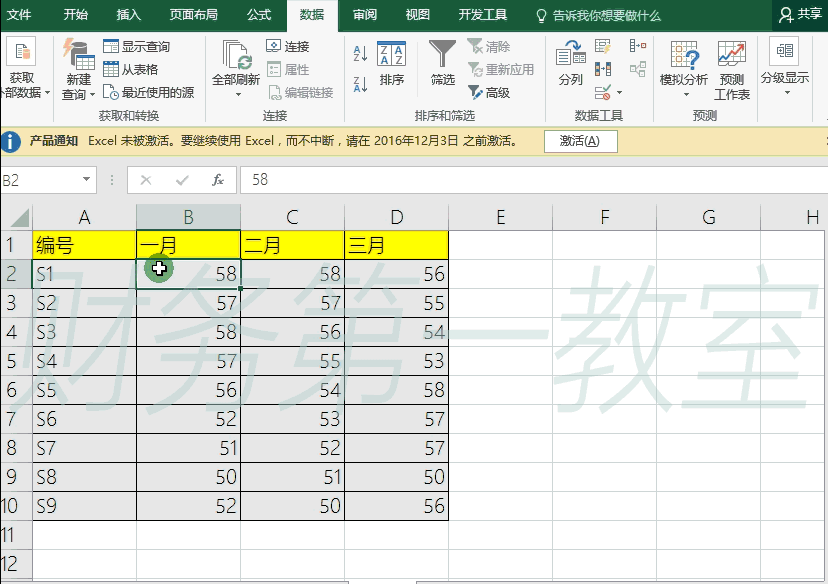Click Reapply filter (重新应用)
This screenshot has width=828, height=584.
pos(501,69)
